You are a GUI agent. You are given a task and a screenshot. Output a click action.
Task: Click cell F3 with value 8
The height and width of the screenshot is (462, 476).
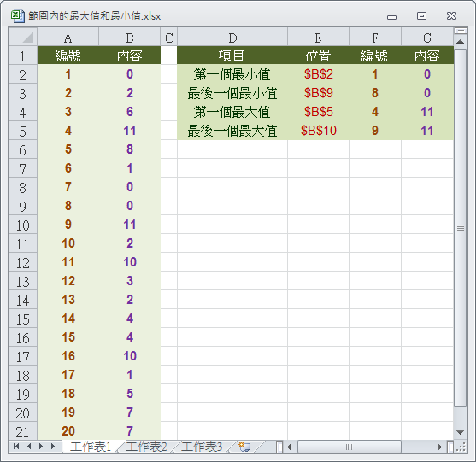coord(375,93)
